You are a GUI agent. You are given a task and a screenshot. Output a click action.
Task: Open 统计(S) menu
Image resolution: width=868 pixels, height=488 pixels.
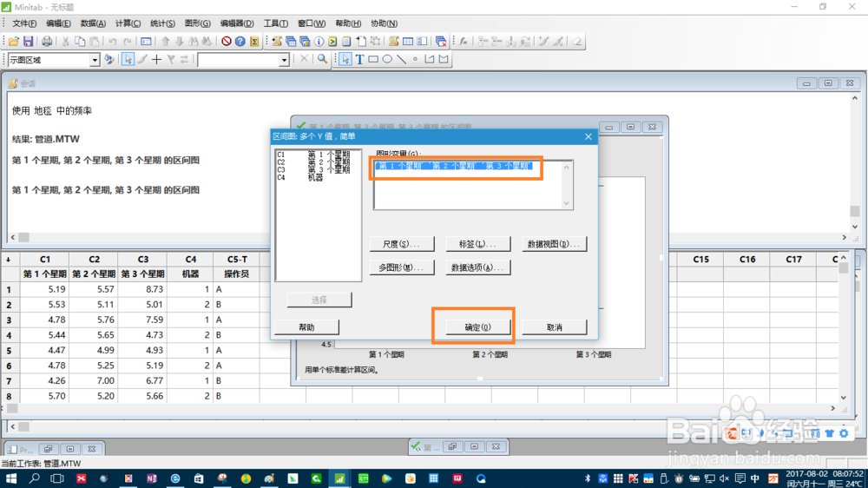pos(163,23)
